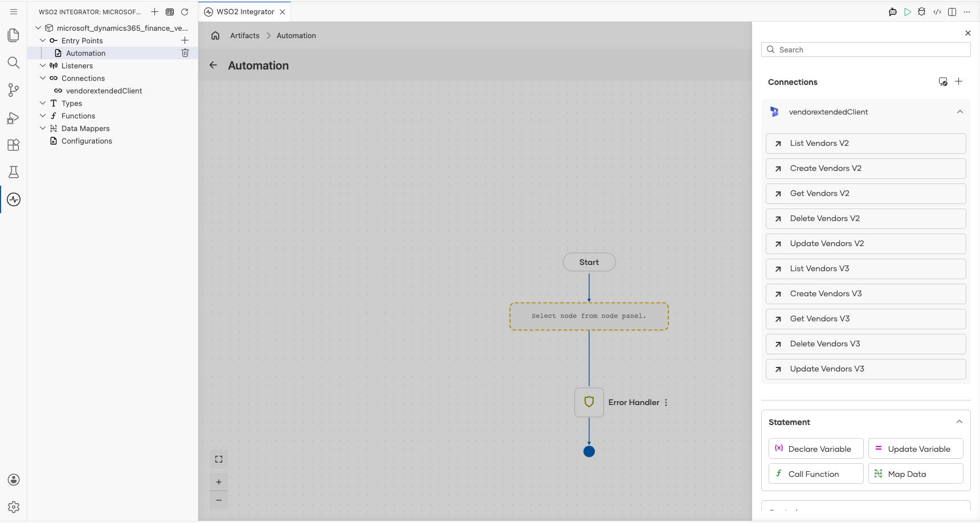The width and height of the screenshot is (980, 523).
Task: Click the add plus icon in sidebar header
Action: coord(154,11)
